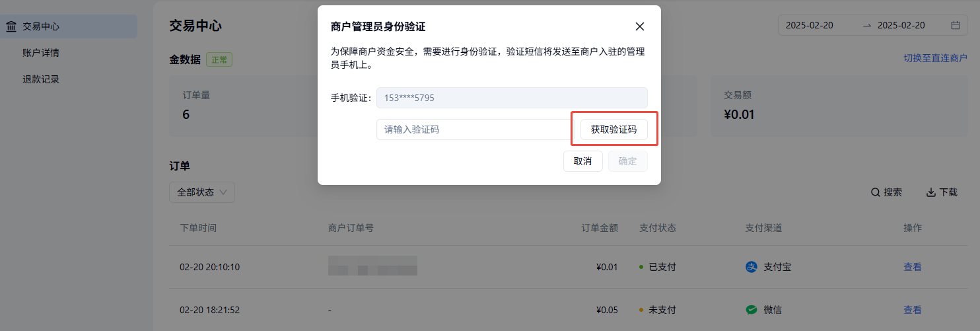Click the 微信 channel icon
The height and width of the screenshot is (331, 980).
click(751, 310)
